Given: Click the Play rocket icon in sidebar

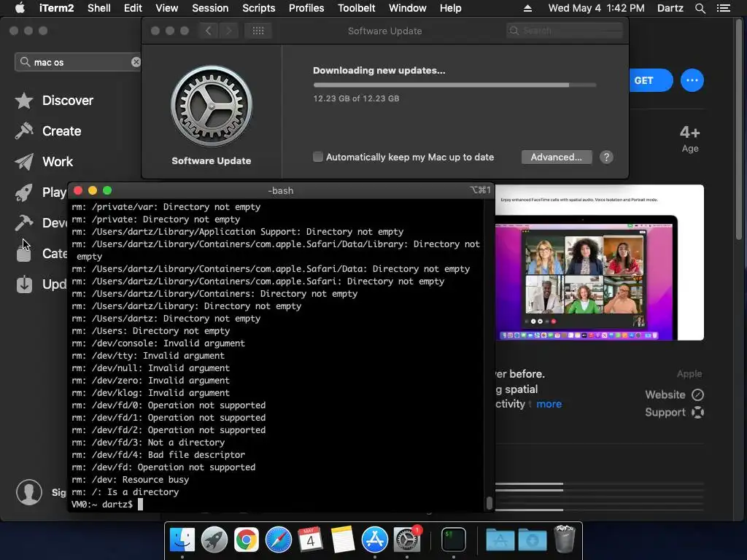Looking at the screenshot, I should 24,192.
